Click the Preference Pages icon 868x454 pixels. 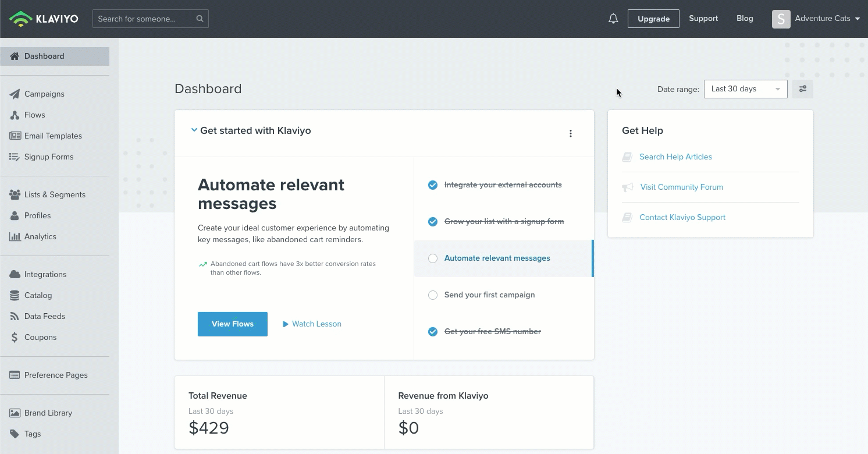point(15,375)
